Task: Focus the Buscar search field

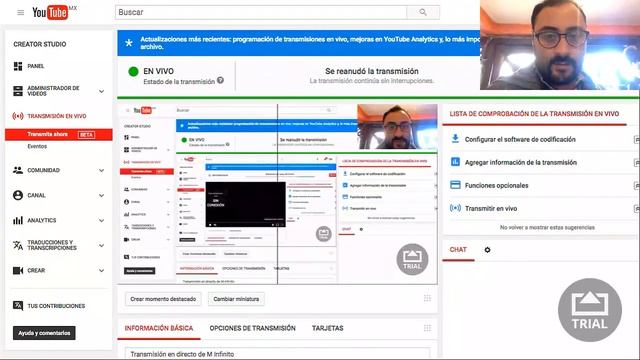Action: pos(261,12)
